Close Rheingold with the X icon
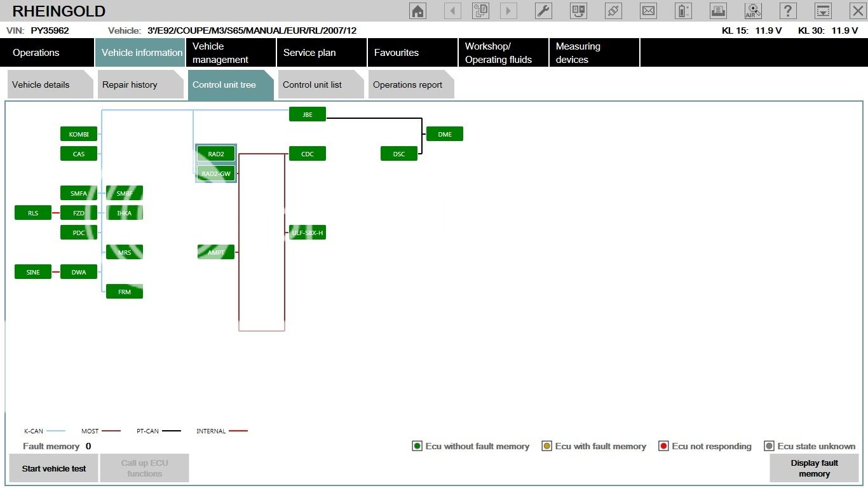868x488 pixels. click(858, 11)
